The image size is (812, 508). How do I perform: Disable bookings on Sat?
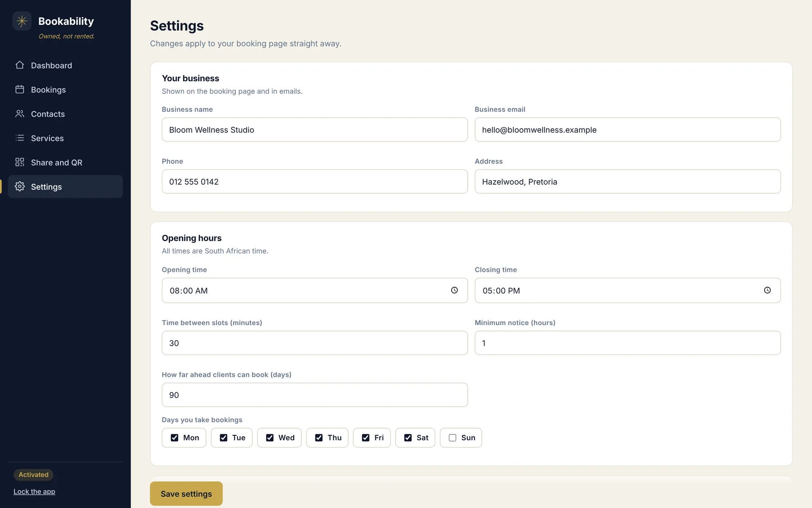point(408,438)
